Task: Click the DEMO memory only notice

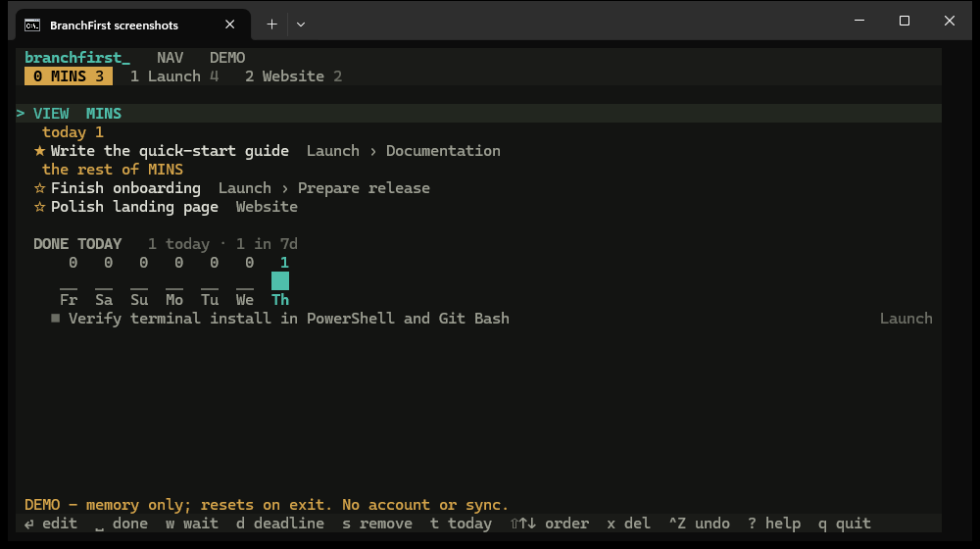Action: click(267, 505)
